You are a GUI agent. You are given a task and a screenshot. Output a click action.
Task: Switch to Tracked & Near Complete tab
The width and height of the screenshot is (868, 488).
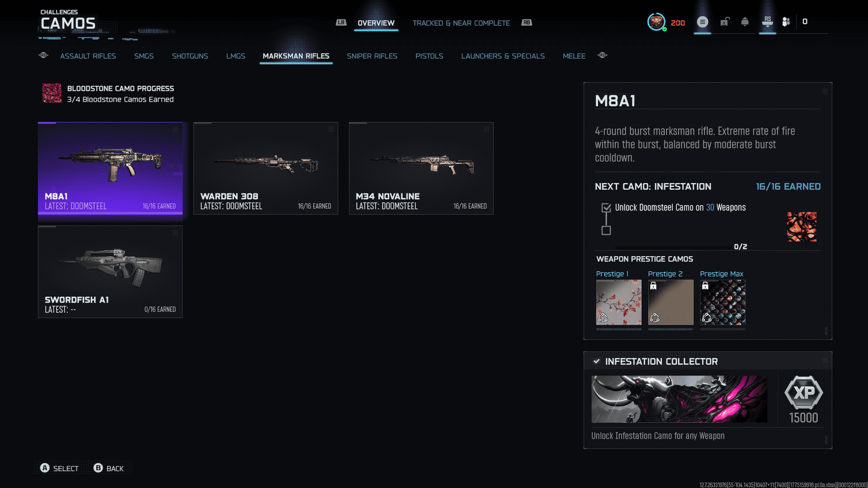click(461, 23)
